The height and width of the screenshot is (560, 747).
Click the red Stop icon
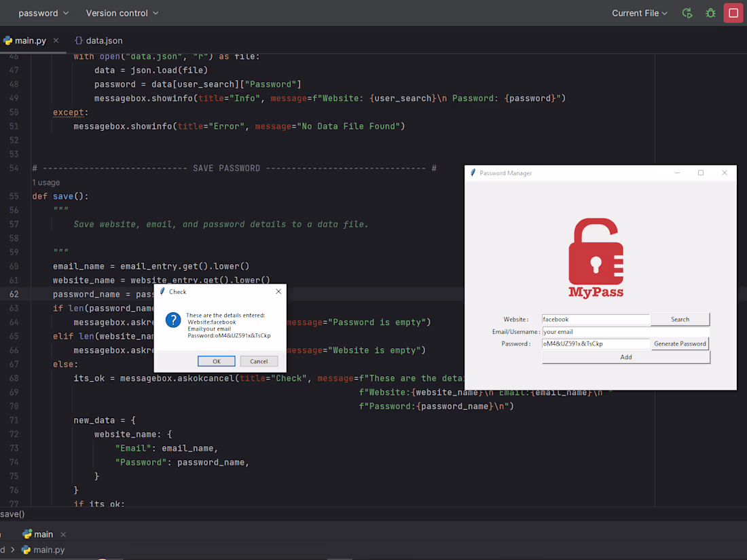click(x=733, y=12)
